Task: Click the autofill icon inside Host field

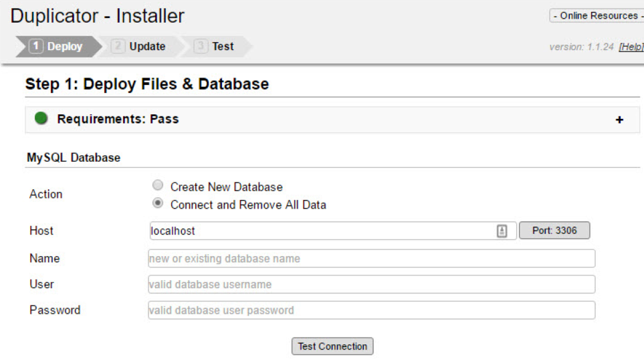Action: (x=502, y=231)
